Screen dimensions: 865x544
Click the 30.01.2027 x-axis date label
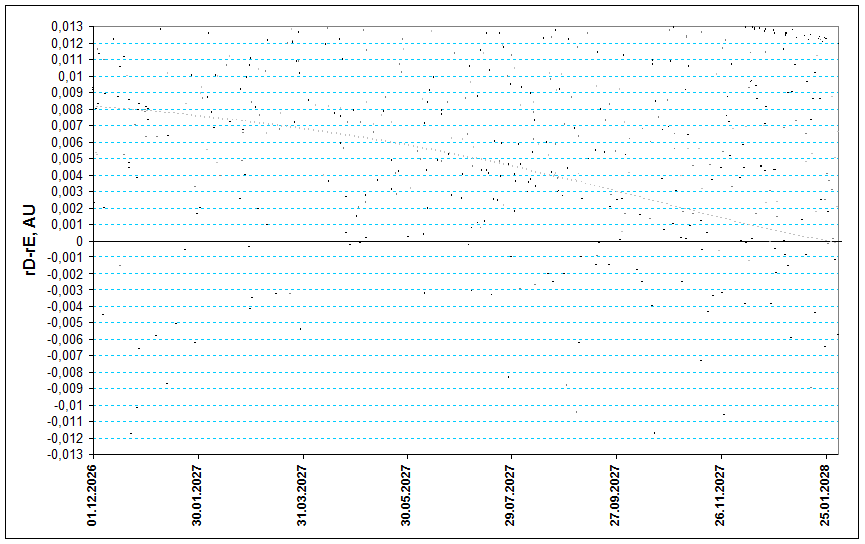198,495
